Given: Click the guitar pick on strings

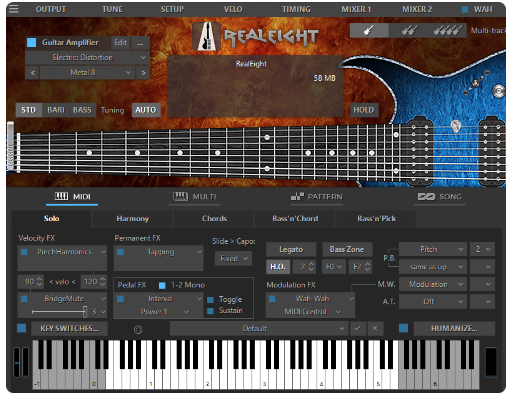Looking at the screenshot, I should click(x=456, y=127).
